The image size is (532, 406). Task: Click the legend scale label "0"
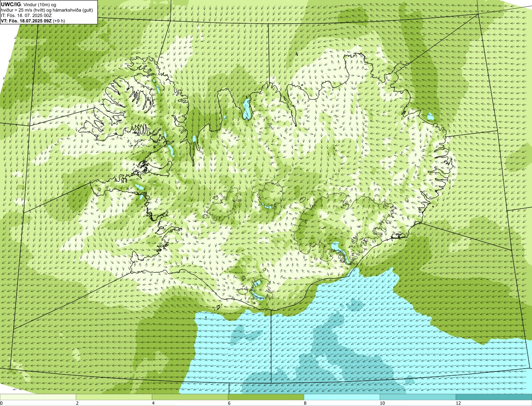pyautogui.click(x=1, y=403)
